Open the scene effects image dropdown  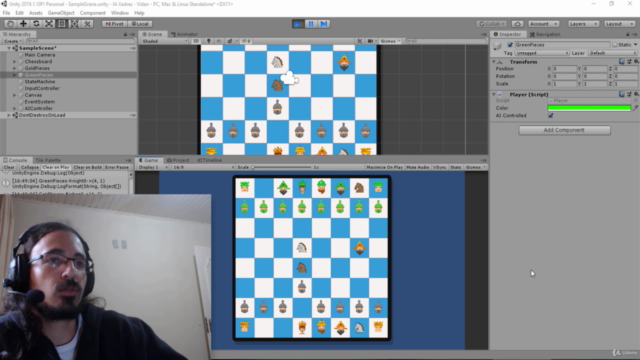pos(231,41)
